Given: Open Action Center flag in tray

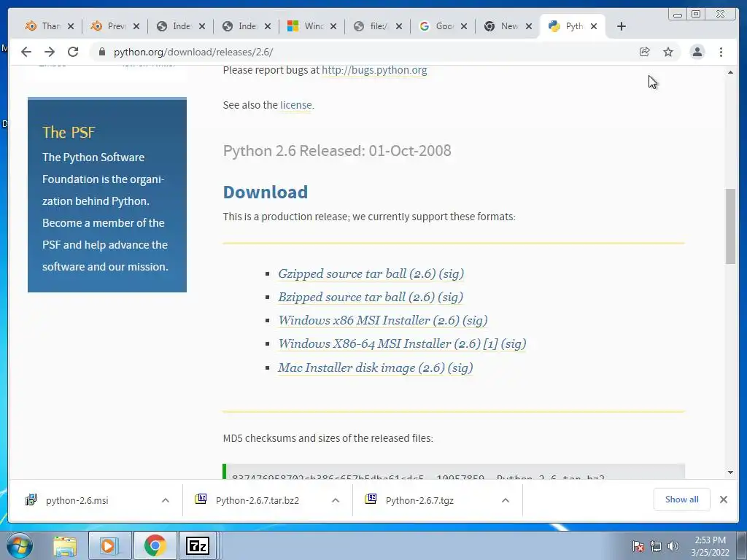Looking at the screenshot, I should [638, 547].
